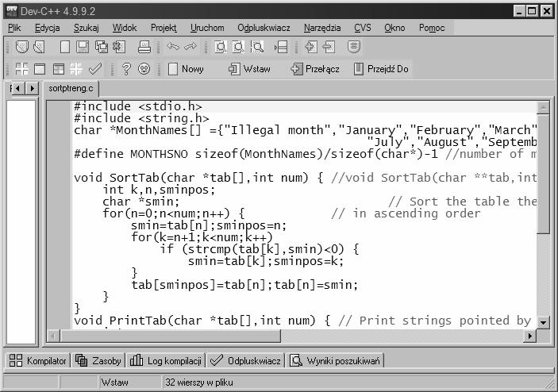Click the right tab-scroll arrow in the side panel

click(32, 88)
